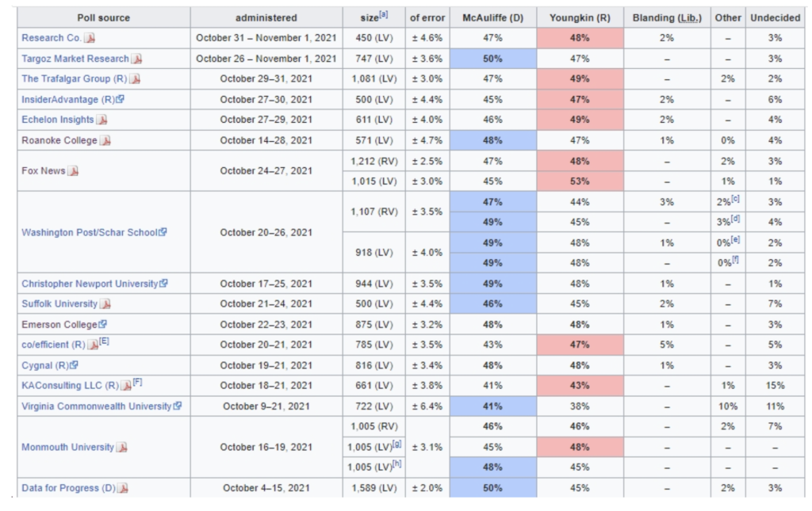Open the Christopher Newport University link

90,284
